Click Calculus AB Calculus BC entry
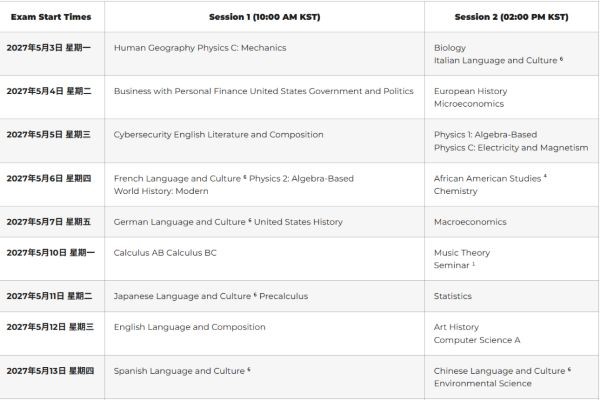This screenshot has width=600, height=400. [165, 253]
